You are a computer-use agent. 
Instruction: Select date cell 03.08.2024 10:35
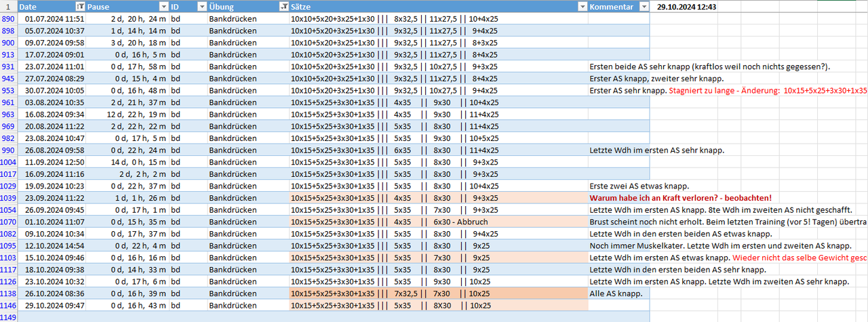click(x=52, y=102)
